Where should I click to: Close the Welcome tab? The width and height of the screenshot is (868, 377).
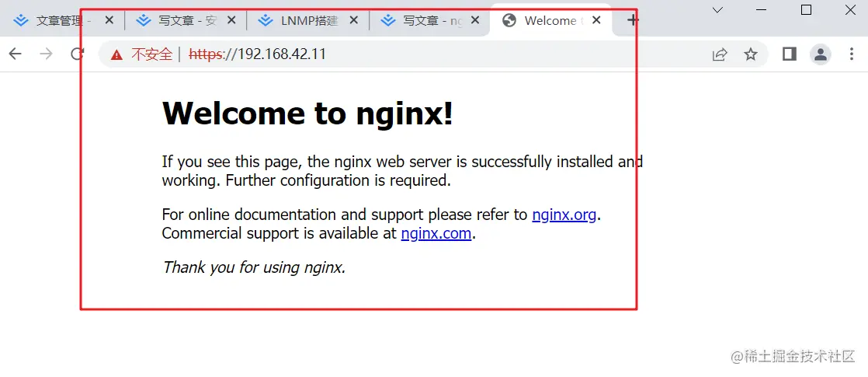[596, 20]
